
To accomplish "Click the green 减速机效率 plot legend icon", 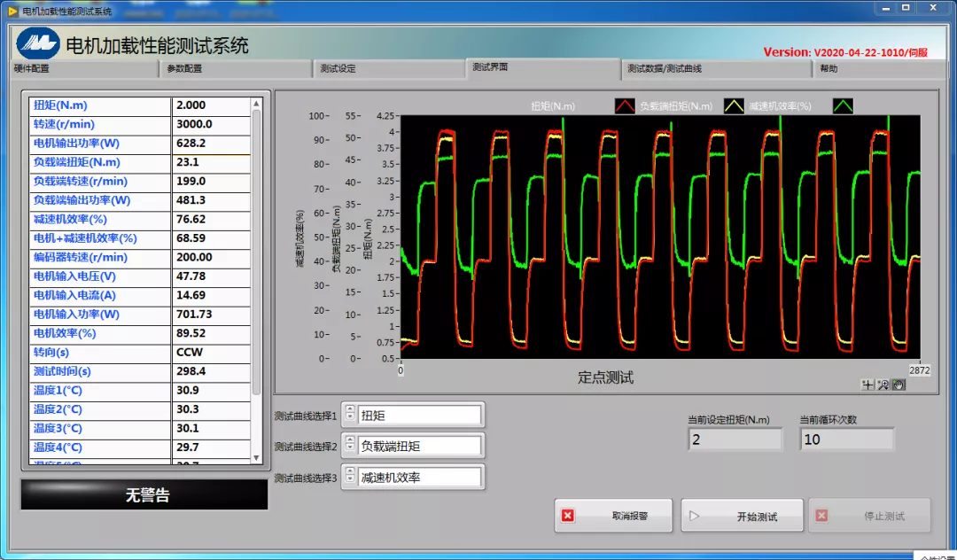I will point(843,106).
